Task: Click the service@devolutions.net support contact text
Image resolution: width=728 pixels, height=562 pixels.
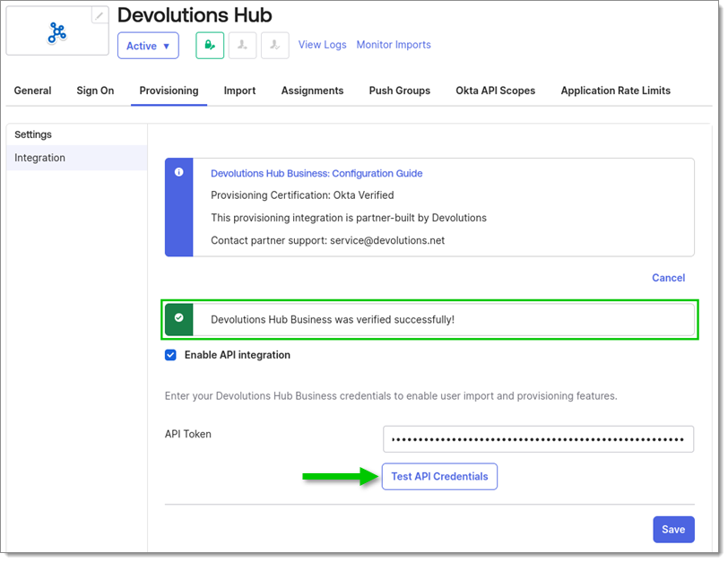Action: pyautogui.click(x=387, y=240)
